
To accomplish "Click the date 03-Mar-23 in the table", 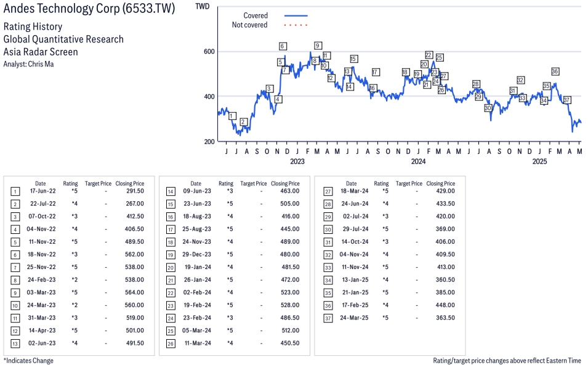I will (x=41, y=292).
